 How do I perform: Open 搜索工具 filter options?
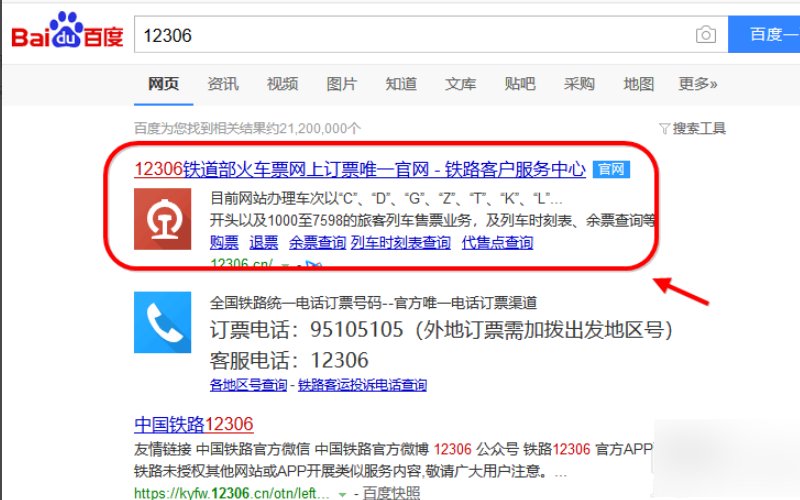[692, 128]
